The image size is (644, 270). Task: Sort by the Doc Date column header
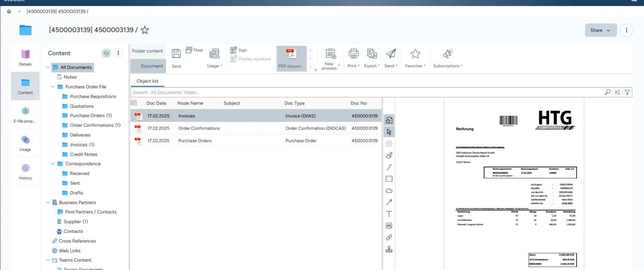point(156,103)
